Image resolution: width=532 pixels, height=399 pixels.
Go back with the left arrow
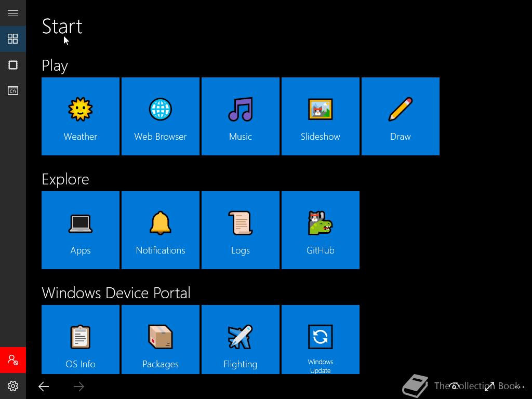(x=44, y=386)
